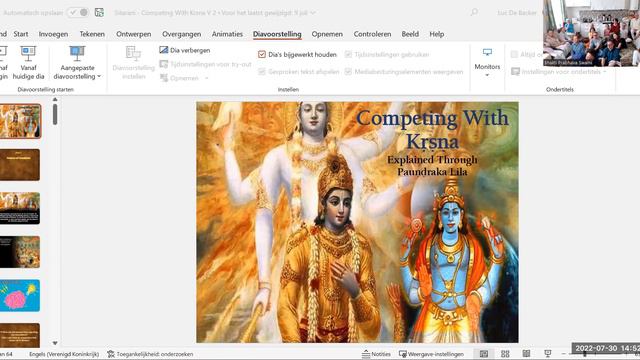Open the Invoegen tab
Image resolution: width=640 pixels, height=360 pixels.
pos(53,34)
